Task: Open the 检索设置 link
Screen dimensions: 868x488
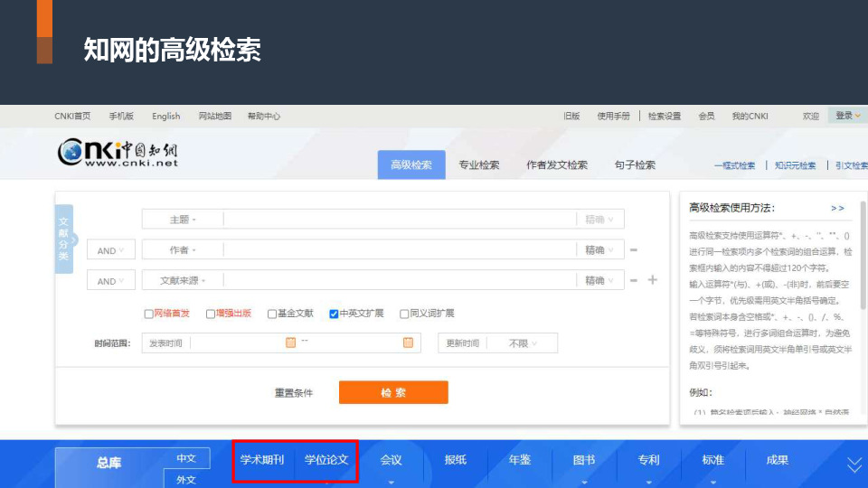Action: click(x=665, y=117)
